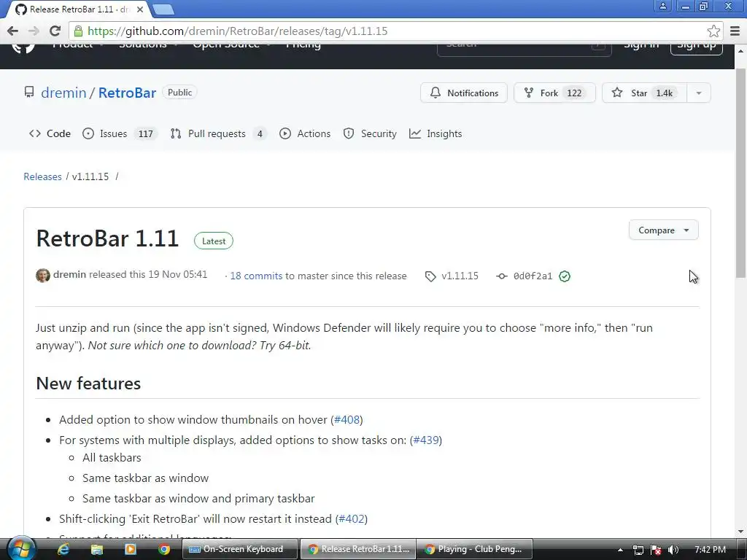Viewport: 747px width, 560px height.
Task: Show hidden tray icons arrow
Action: 620,550
